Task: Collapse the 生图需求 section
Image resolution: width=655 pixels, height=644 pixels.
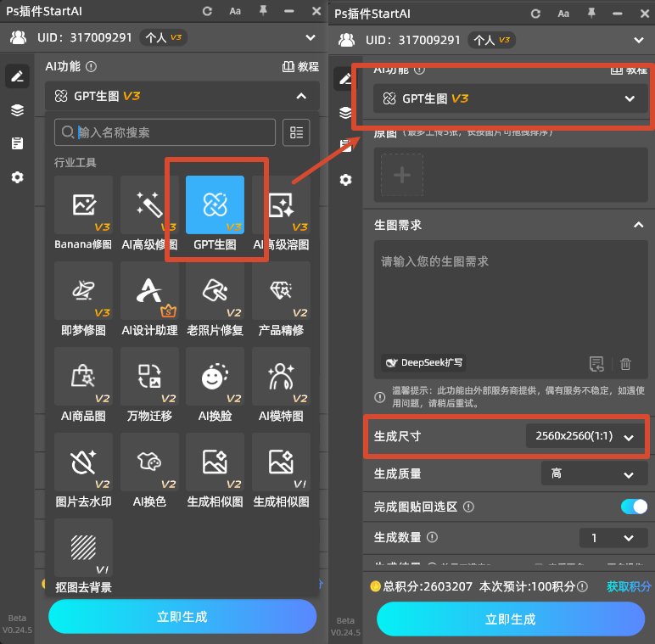Action: coord(638,225)
